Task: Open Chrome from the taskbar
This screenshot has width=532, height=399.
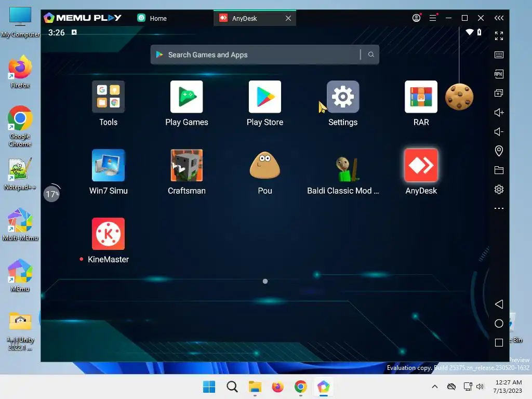Action: pyautogui.click(x=301, y=387)
